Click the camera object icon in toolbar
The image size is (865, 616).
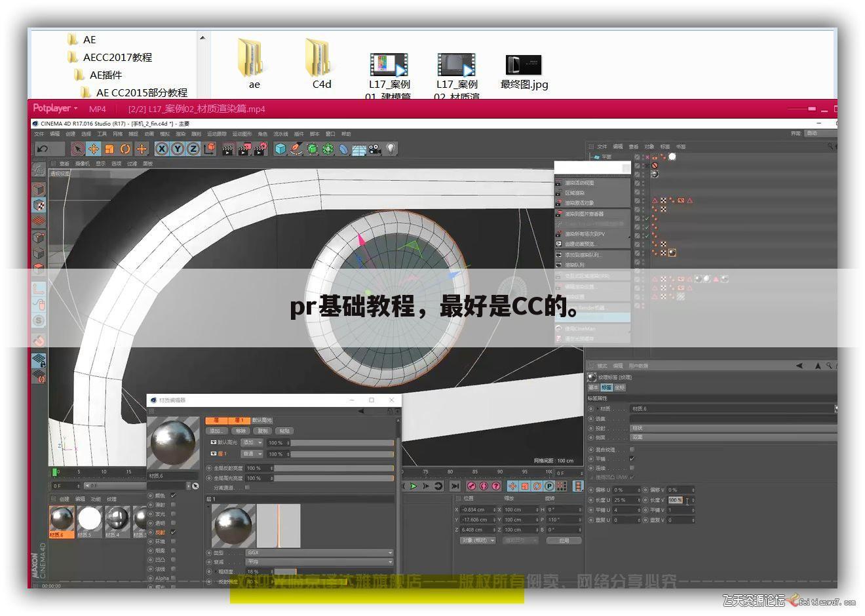(x=375, y=149)
